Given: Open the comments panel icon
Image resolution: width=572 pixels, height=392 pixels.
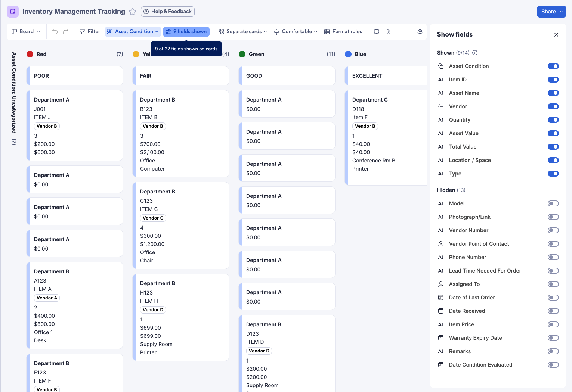Looking at the screenshot, I should point(377,31).
